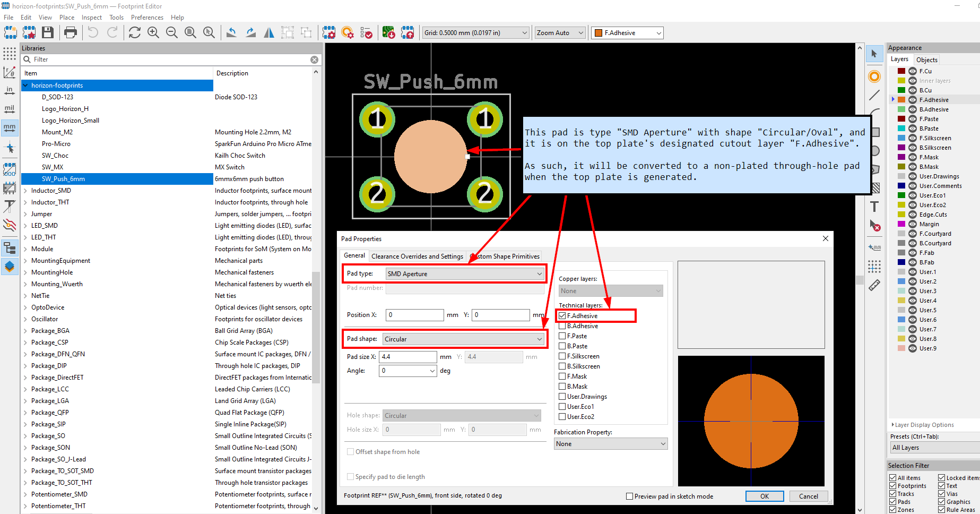Click B.Paste cyan color swatch
Viewport: 980px width, 514px height.
pyautogui.click(x=901, y=128)
